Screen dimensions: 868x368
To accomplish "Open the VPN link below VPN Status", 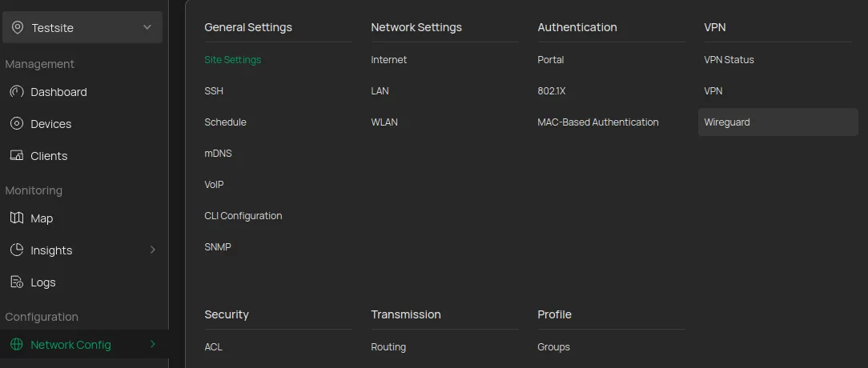I will 713,90.
